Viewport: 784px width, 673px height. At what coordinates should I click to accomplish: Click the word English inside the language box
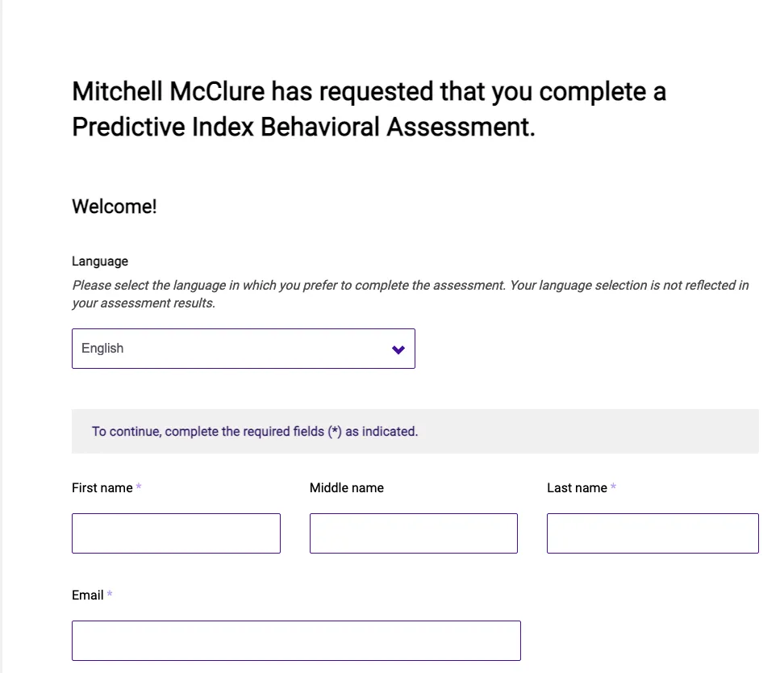pos(102,349)
